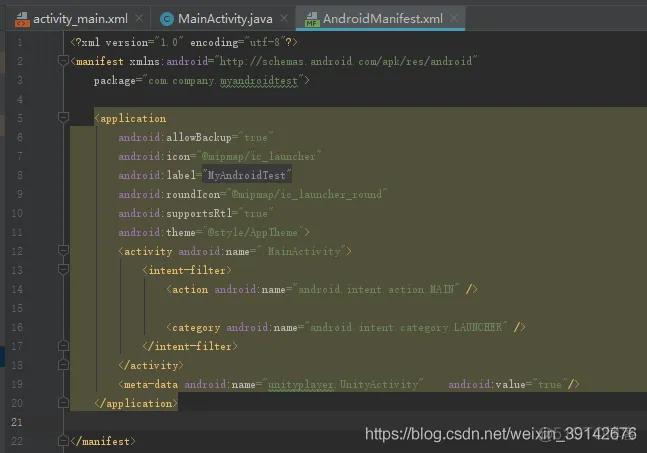
Task: Place cursor in the xml version declaration
Action: (x=184, y=42)
